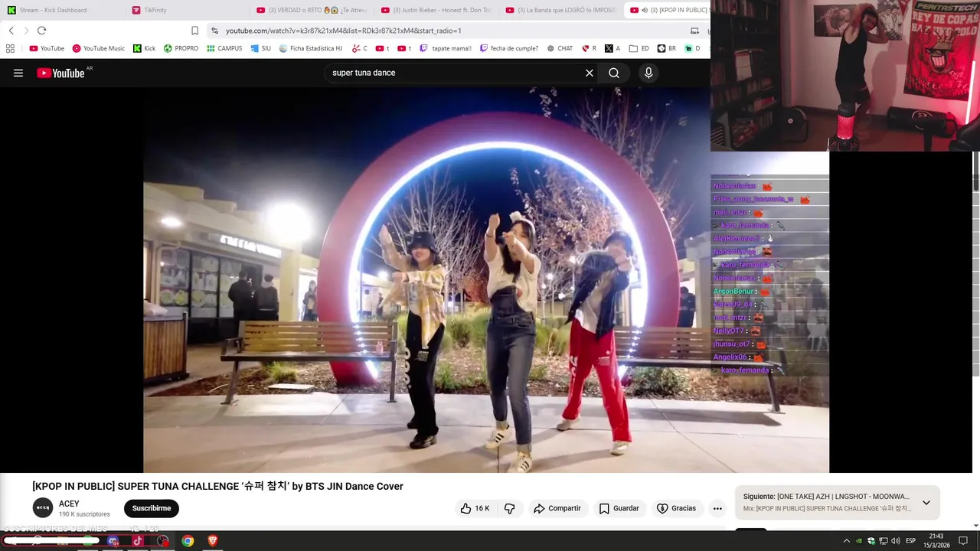
Task: Open the SIU bookmark
Action: point(261,48)
